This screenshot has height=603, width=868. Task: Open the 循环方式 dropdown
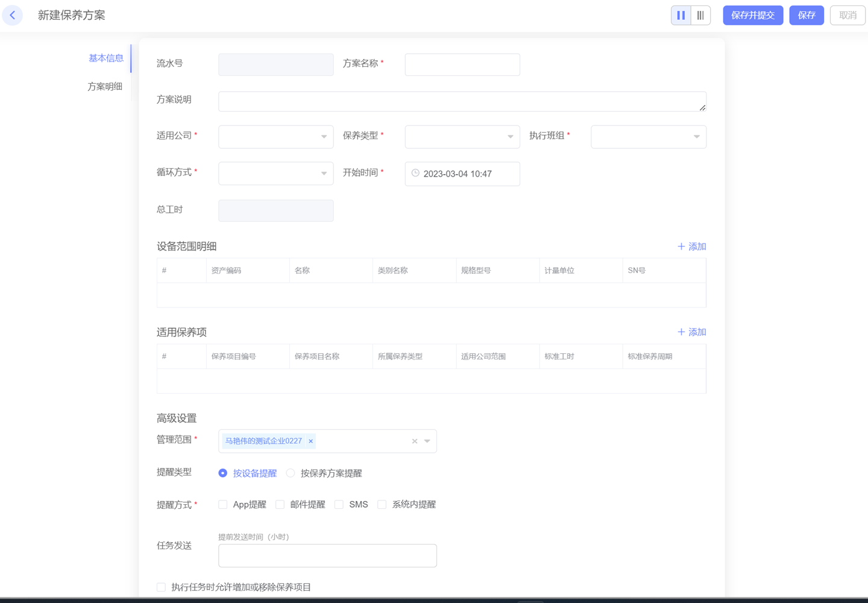pos(276,174)
